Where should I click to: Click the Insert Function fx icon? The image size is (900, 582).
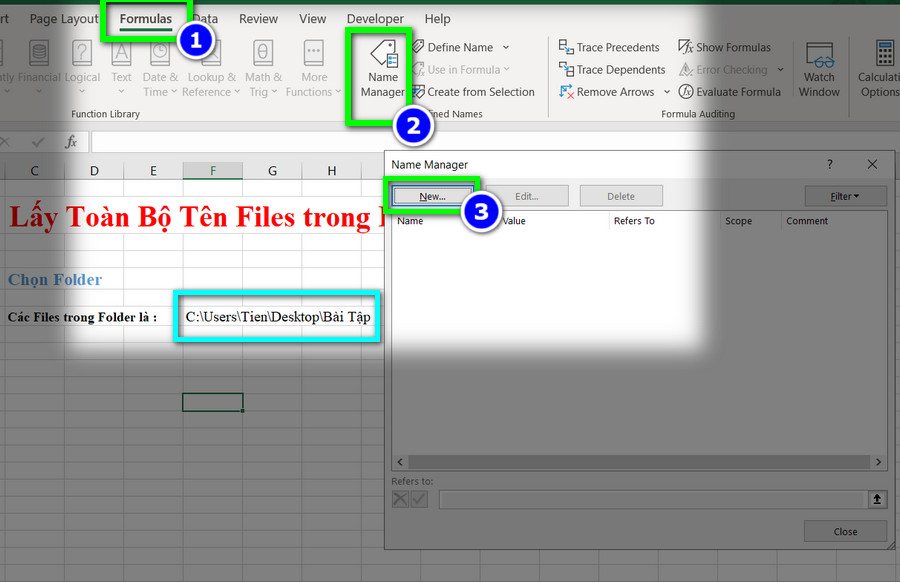(x=71, y=142)
